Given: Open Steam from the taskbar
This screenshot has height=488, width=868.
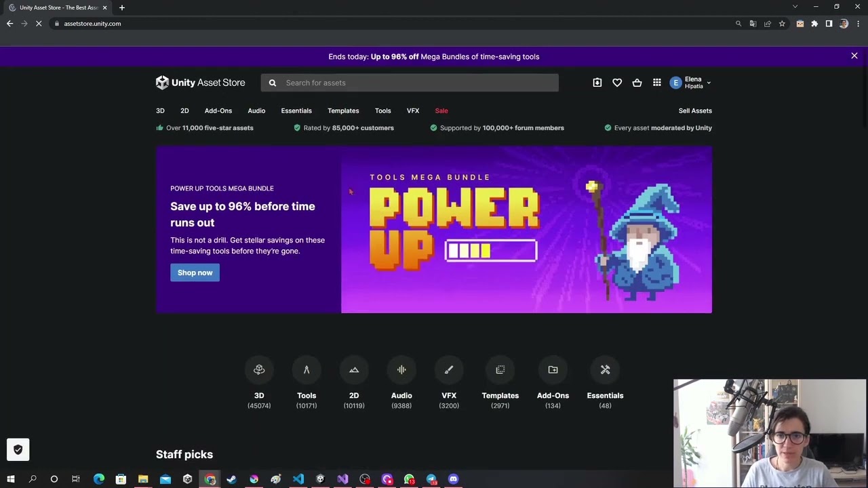Looking at the screenshot, I should point(232,479).
